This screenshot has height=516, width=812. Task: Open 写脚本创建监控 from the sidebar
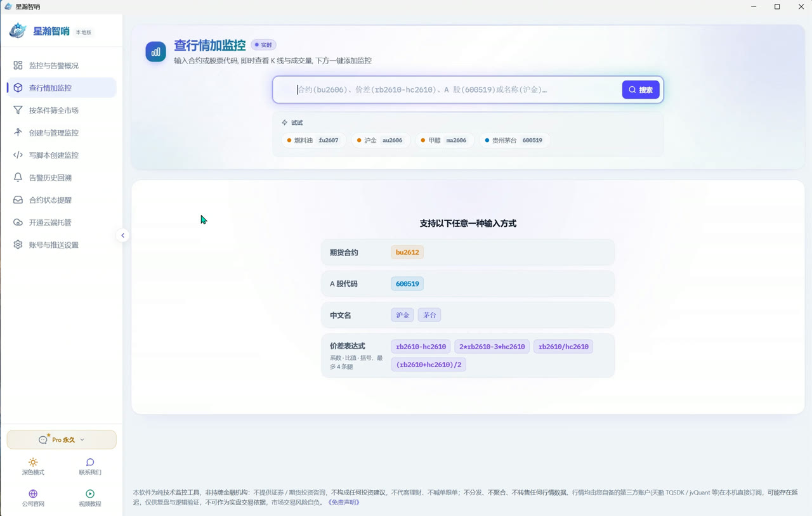62,155
